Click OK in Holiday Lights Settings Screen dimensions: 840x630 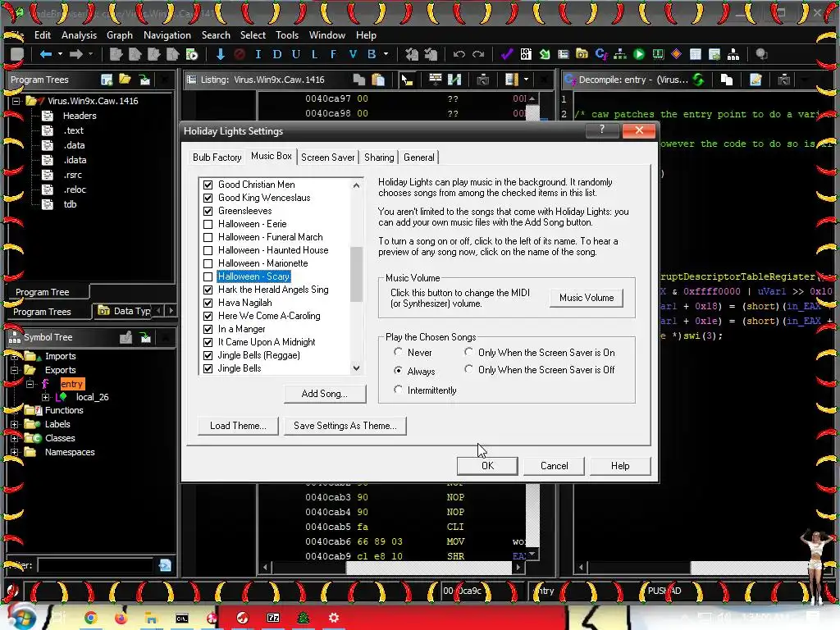pos(487,466)
